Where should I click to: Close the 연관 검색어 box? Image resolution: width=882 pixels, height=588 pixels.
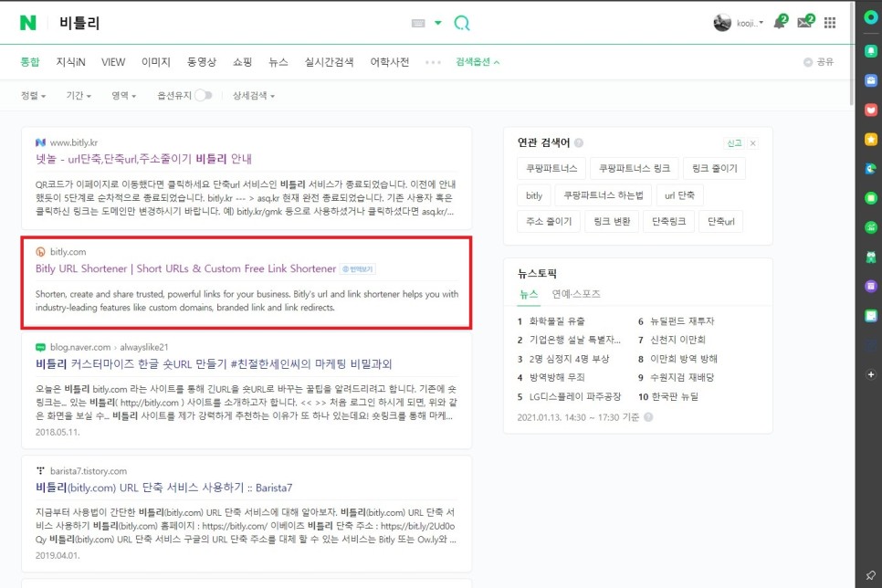752,143
